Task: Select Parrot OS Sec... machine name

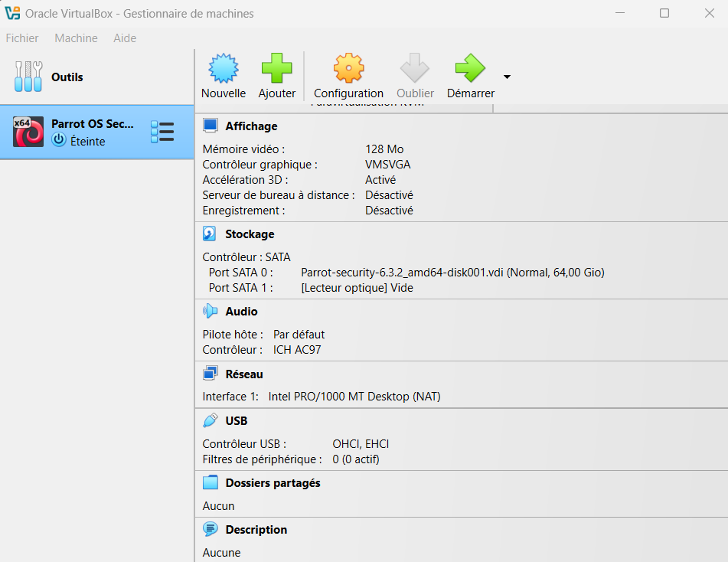Action: click(x=93, y=124)
